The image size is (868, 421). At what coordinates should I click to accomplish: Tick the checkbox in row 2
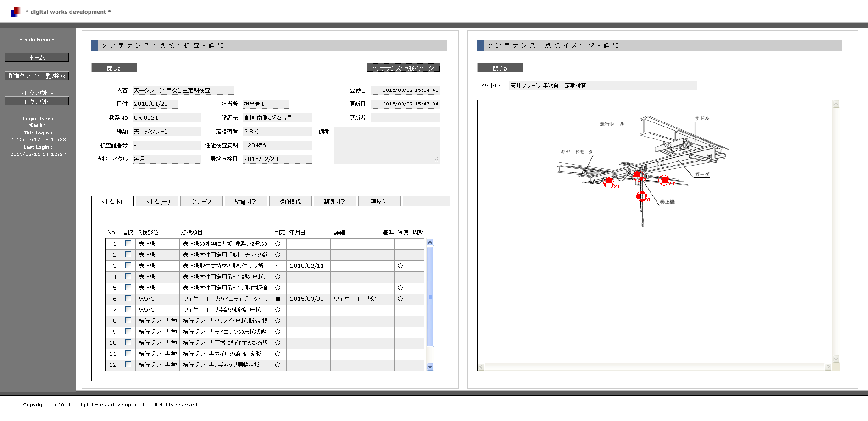128,255
